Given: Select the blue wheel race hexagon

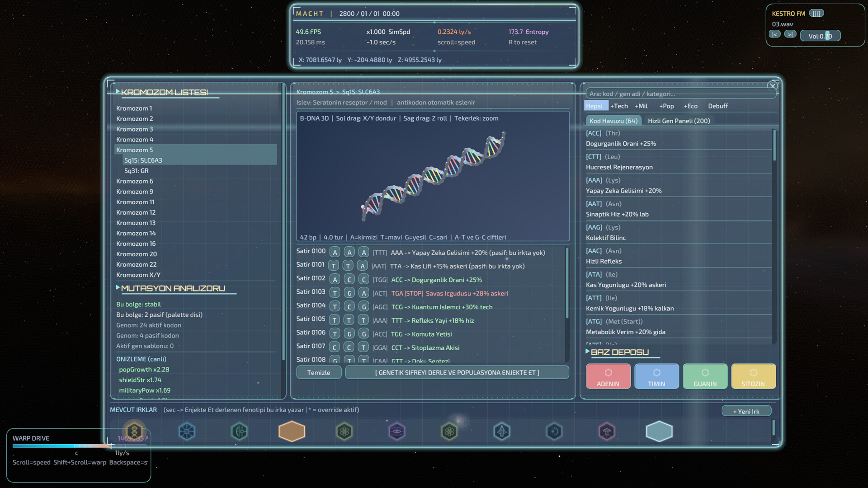Looking at the screenshot, I should (187, 432).
